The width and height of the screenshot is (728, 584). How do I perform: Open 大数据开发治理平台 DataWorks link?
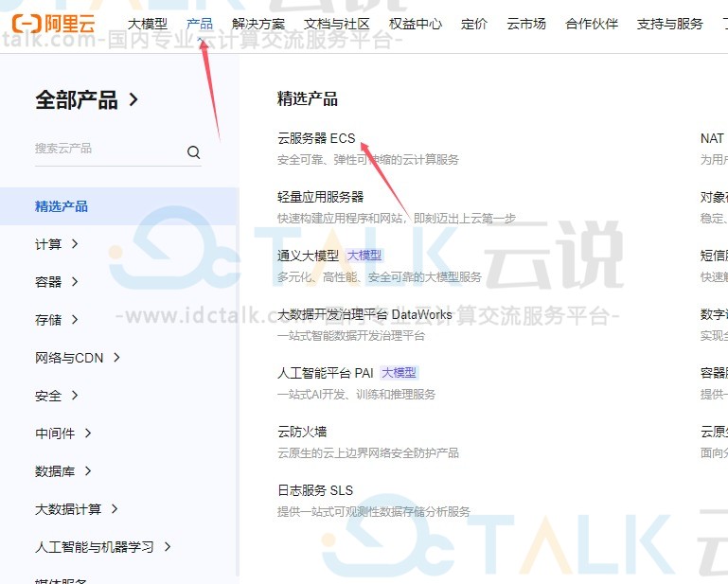[364, 314]
